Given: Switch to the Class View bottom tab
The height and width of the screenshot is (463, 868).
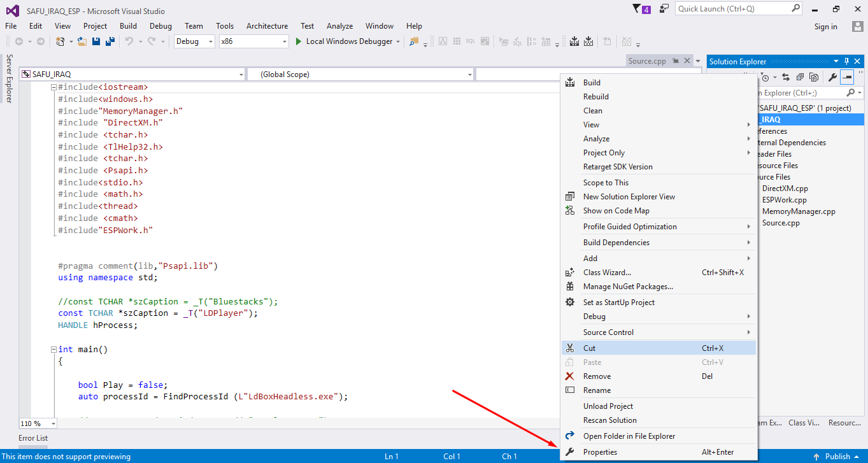Looking at the screenshot, I should (804, 423).
